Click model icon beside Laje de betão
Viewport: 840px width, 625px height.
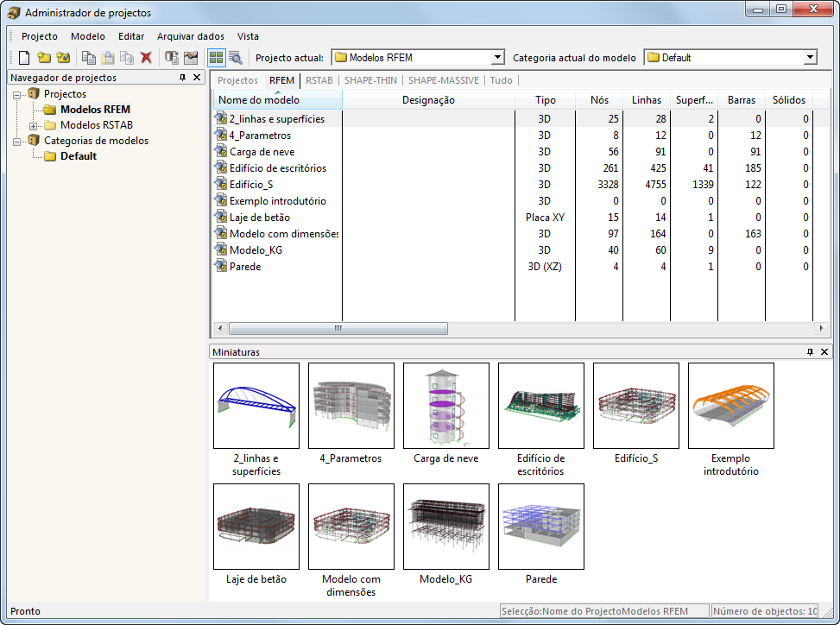221,217
